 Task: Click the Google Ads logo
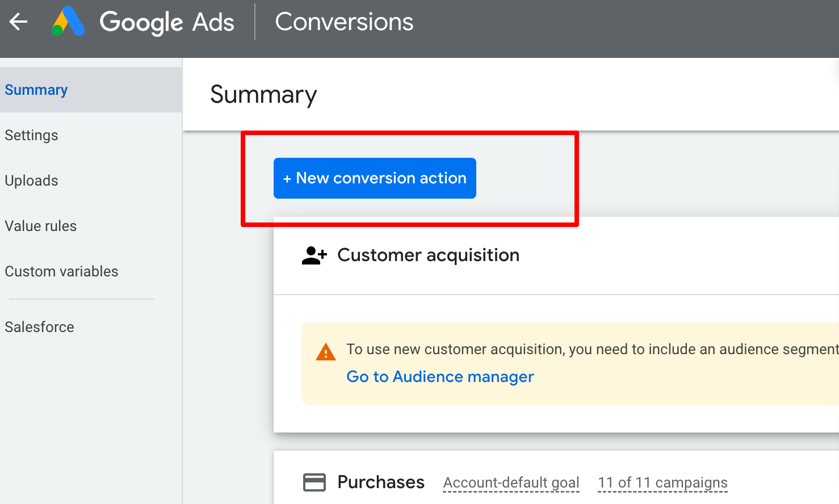pos(142,23)
